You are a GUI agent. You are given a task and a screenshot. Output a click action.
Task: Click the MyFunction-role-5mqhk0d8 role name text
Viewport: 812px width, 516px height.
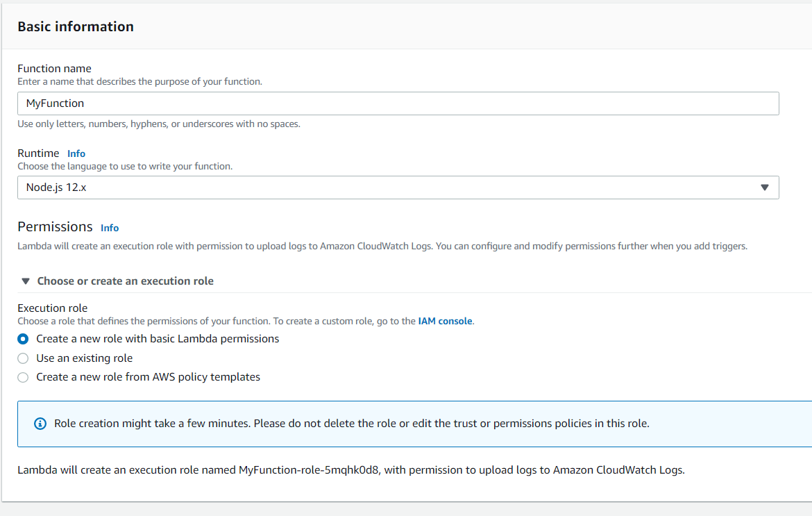[310, 470]
